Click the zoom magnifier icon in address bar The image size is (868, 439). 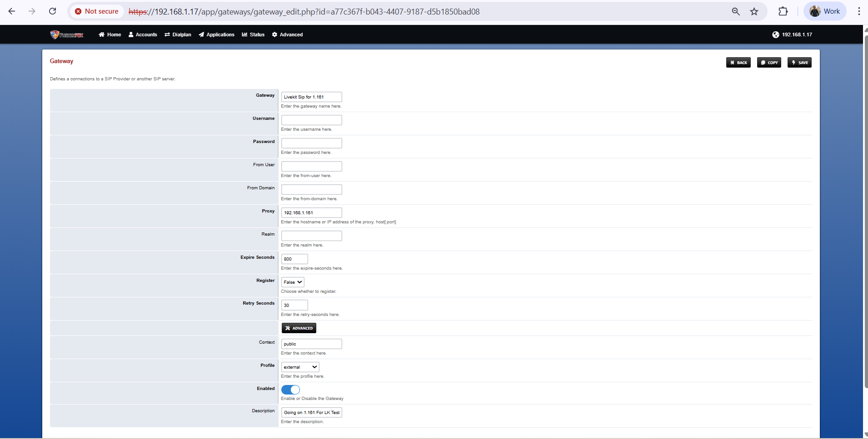pyautogui.click(x=736, y=11)
